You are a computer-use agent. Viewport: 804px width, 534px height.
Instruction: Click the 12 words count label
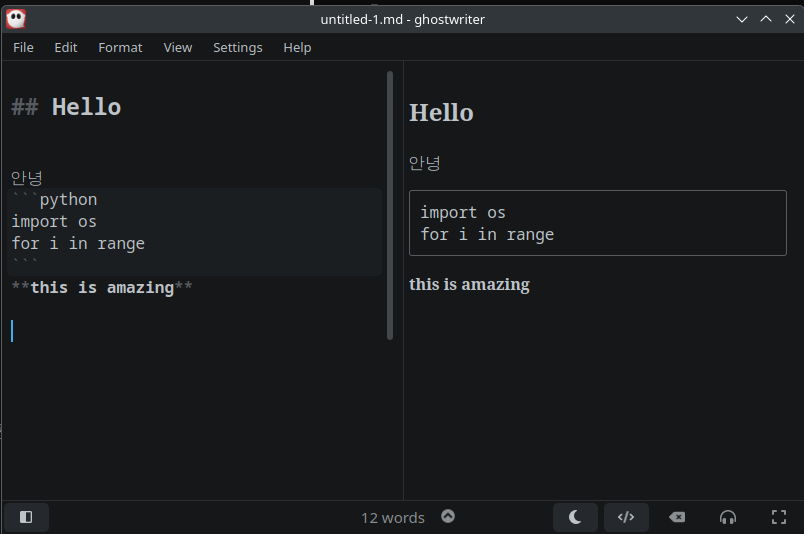click(393, 518)
